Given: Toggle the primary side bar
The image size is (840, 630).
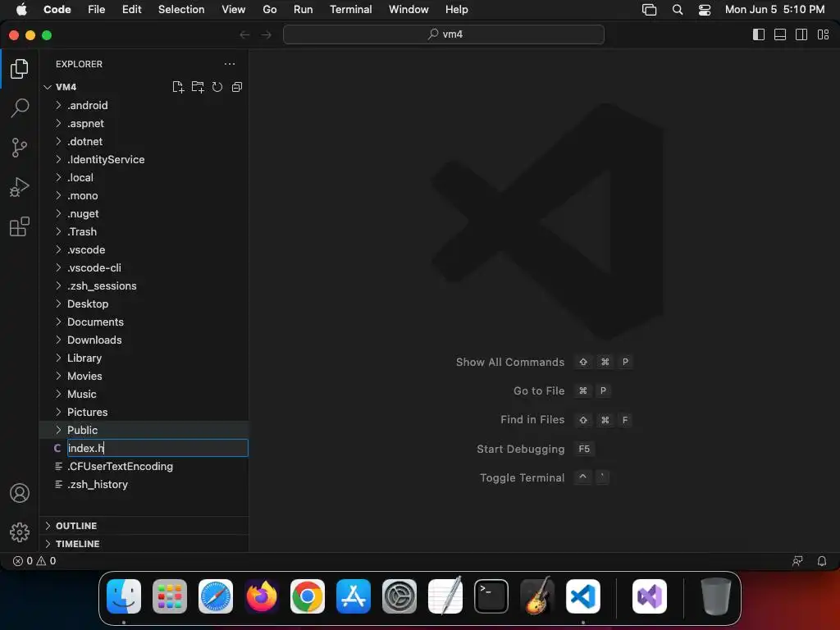Looking at the screenshot, I should [x=759, y=34].
